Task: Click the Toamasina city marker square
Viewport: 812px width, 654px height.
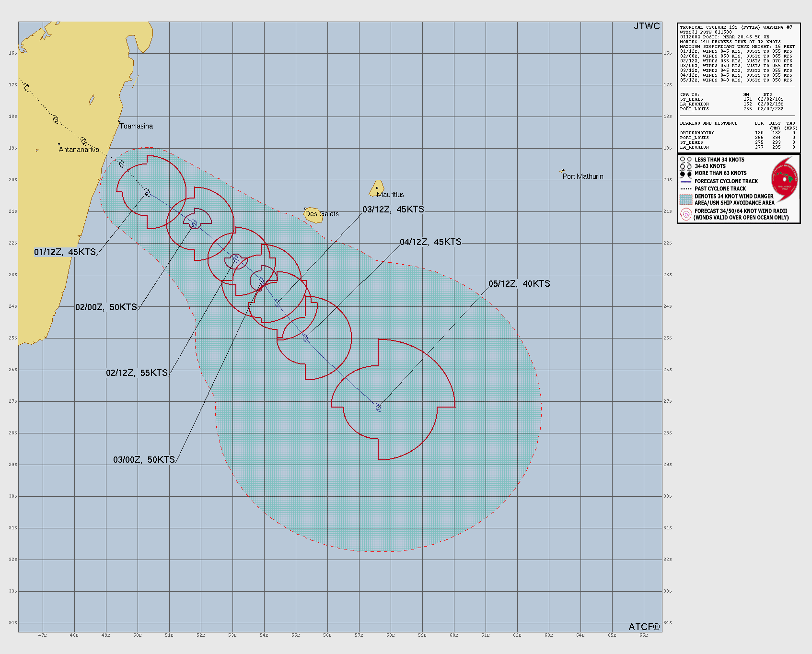Action: pos(119,121)
